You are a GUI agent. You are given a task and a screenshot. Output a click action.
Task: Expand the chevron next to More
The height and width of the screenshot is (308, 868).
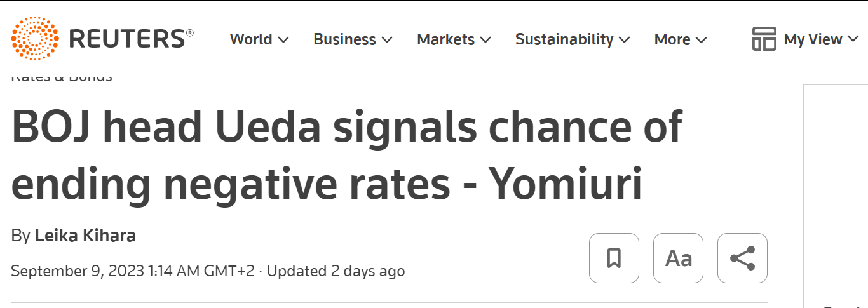tap(702, 40)
